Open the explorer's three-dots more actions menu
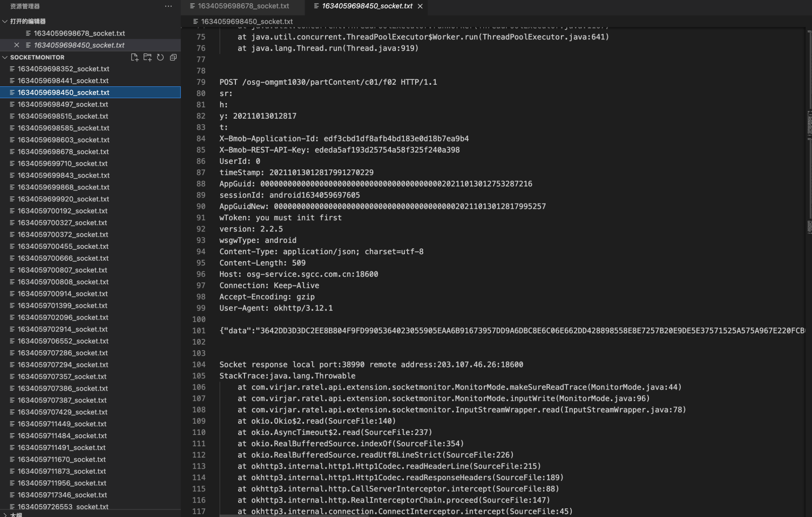 pos(168,6)
